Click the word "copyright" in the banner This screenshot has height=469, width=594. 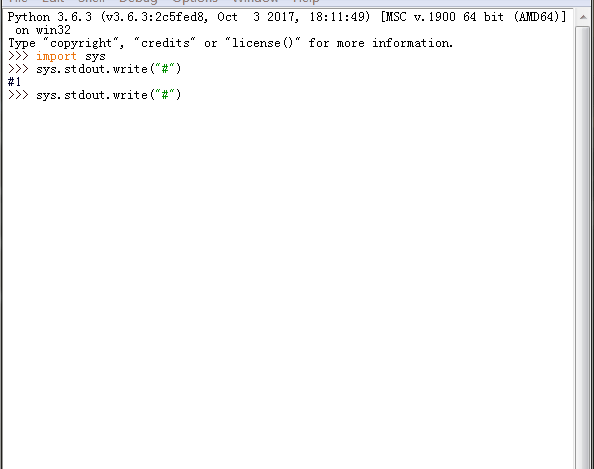(x=81, y=43)
